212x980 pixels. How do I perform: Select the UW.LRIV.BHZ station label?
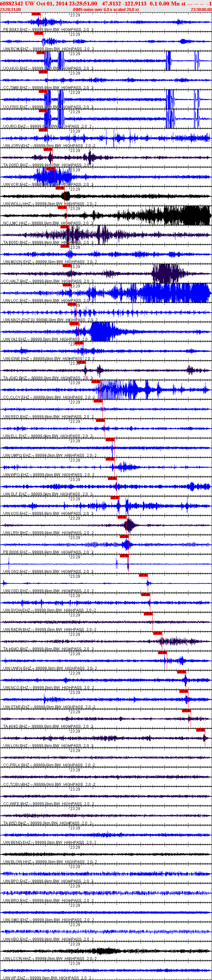coord(48,533)
